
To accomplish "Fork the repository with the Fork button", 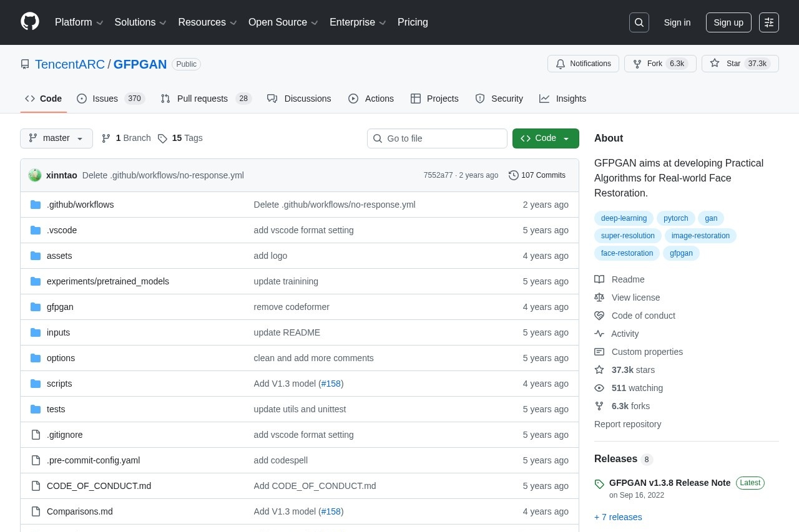I will 660,64.
